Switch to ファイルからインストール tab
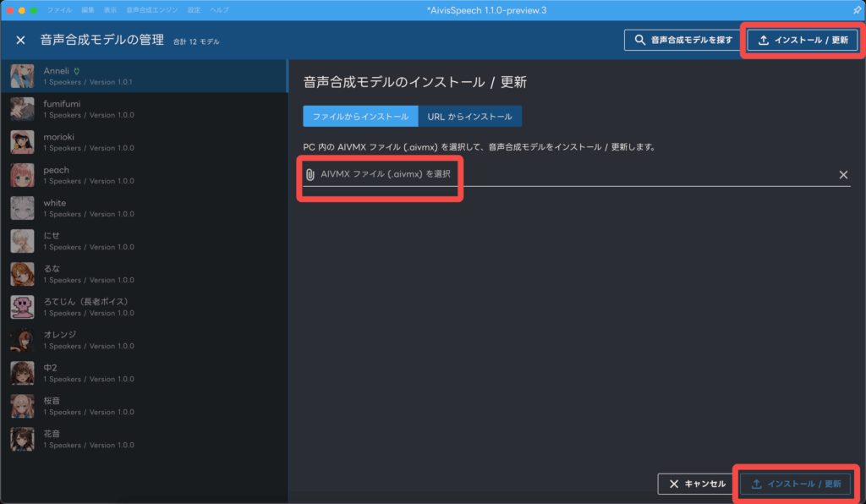The image size is (866, 504). [x=360, y=117]
